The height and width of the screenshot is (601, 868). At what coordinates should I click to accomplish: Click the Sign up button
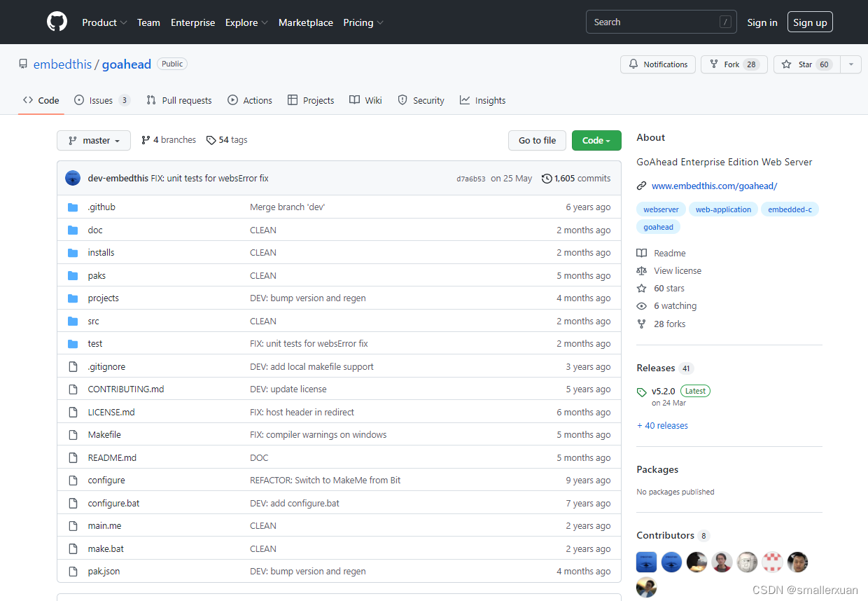(x=810, y=22)
